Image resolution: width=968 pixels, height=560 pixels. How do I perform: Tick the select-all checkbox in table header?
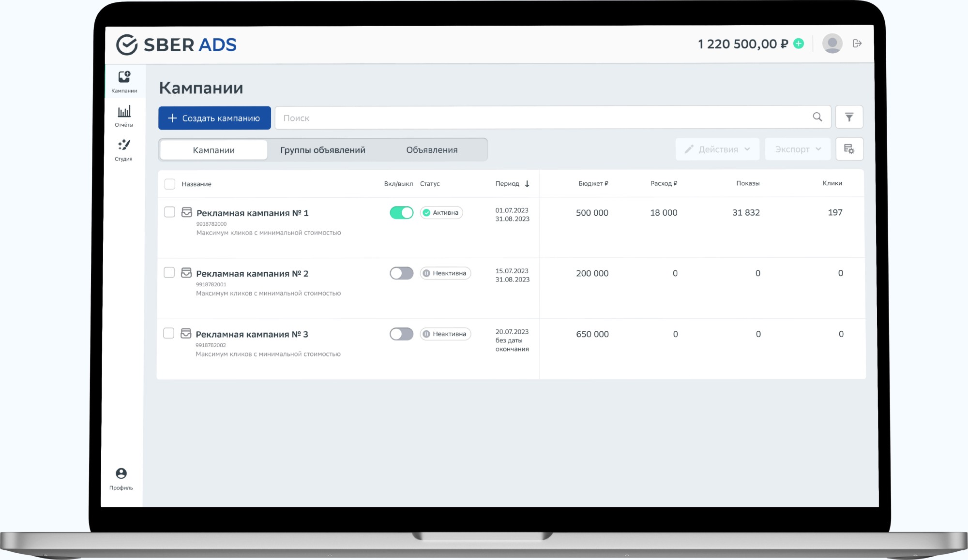[x=169, y=184]
